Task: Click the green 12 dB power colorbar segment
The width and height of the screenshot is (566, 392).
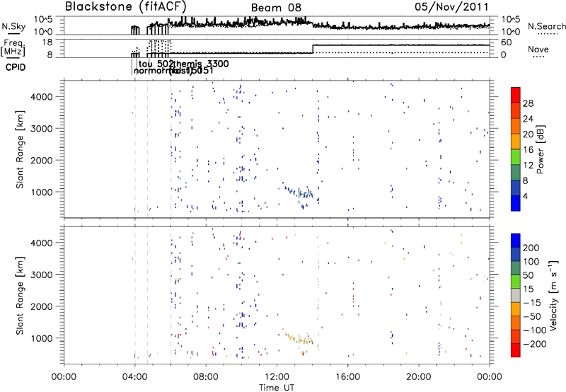Action: (x=516, y=156)
